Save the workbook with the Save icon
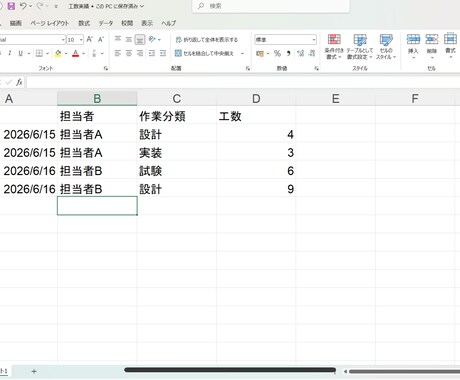 [x=11, y=6]
